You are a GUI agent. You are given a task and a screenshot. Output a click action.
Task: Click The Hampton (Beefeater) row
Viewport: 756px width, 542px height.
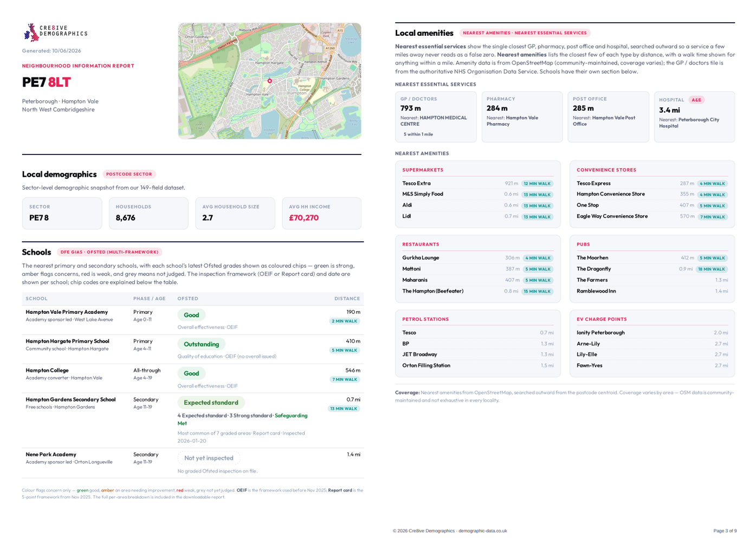pos(478,292)
